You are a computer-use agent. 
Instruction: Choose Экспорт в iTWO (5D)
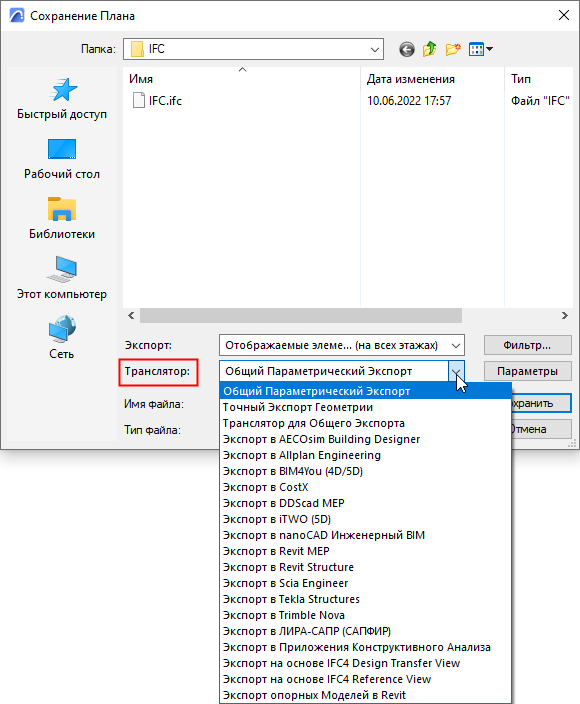tap(365, 519)
